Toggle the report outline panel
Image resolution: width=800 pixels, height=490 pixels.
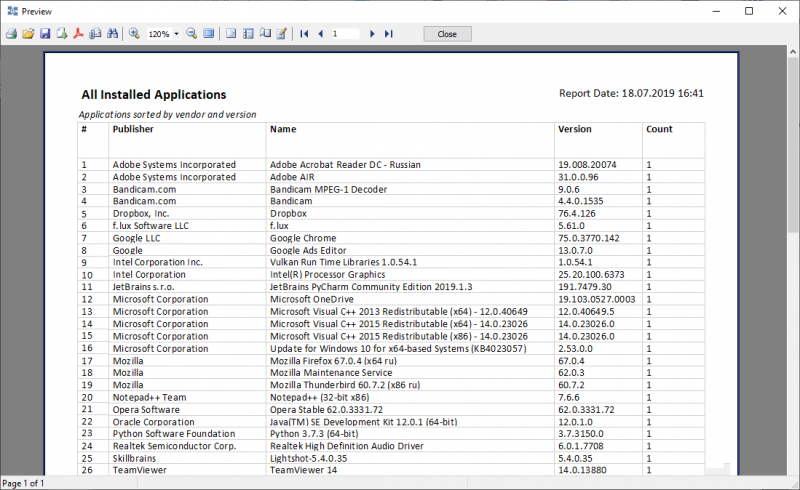(231, 34)
